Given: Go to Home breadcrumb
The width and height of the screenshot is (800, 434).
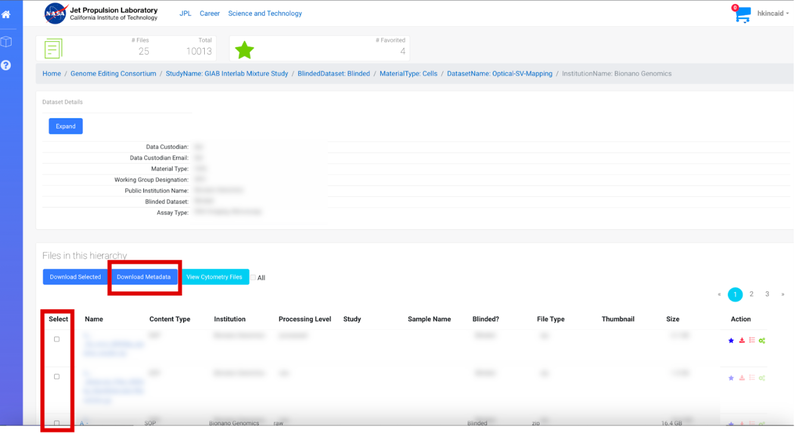Looking at the screenshot, I should click(x=52, y=73).
